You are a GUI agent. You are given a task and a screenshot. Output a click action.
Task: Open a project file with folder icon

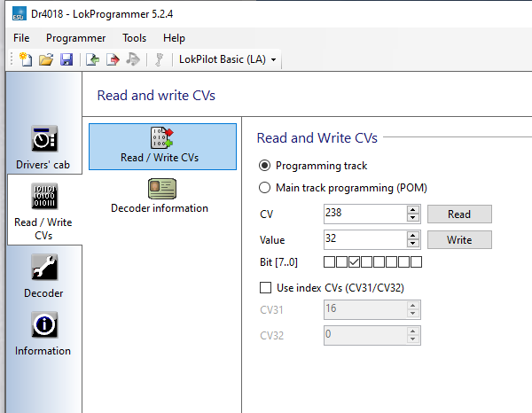coord(46,59)
